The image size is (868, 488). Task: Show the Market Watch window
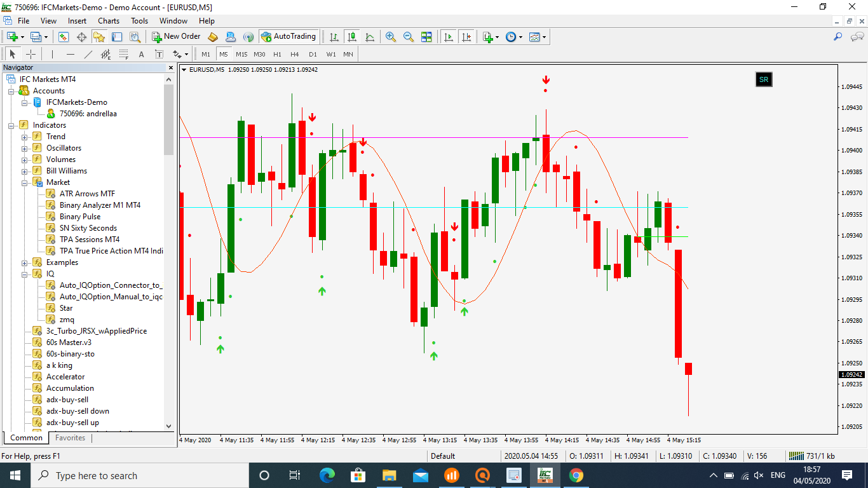[64, 37]
